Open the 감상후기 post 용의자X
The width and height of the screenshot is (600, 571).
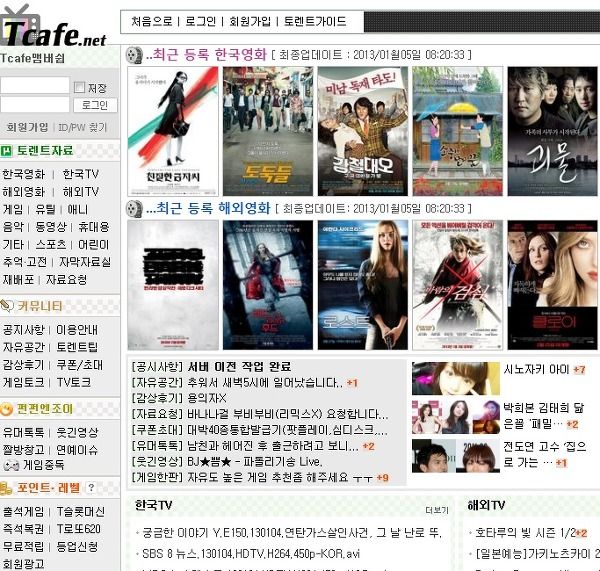coord(207,398)
